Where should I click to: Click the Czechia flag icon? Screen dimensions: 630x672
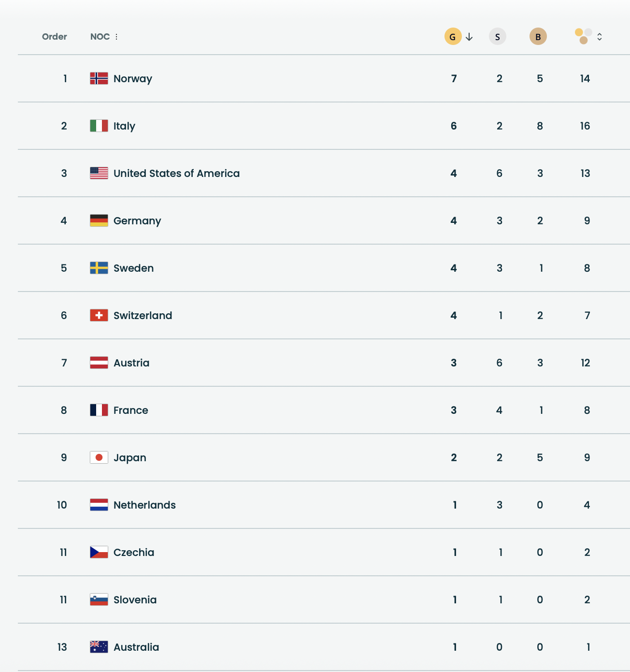99,552
